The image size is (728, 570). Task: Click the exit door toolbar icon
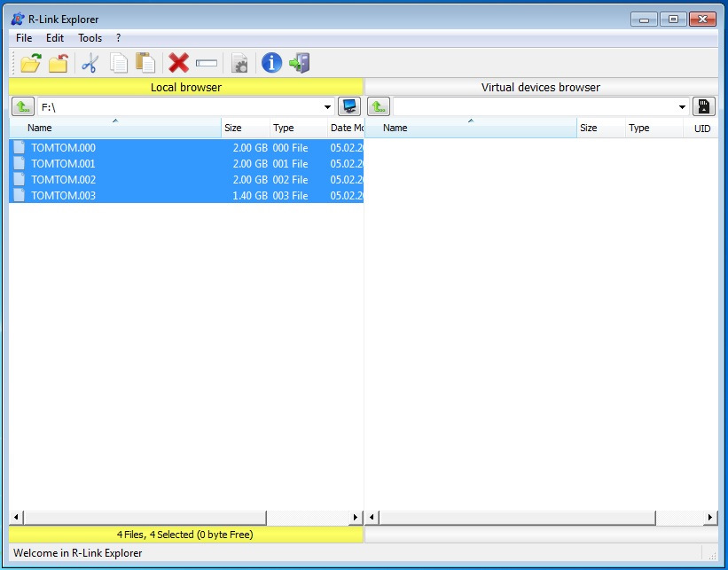coord(300,63)
